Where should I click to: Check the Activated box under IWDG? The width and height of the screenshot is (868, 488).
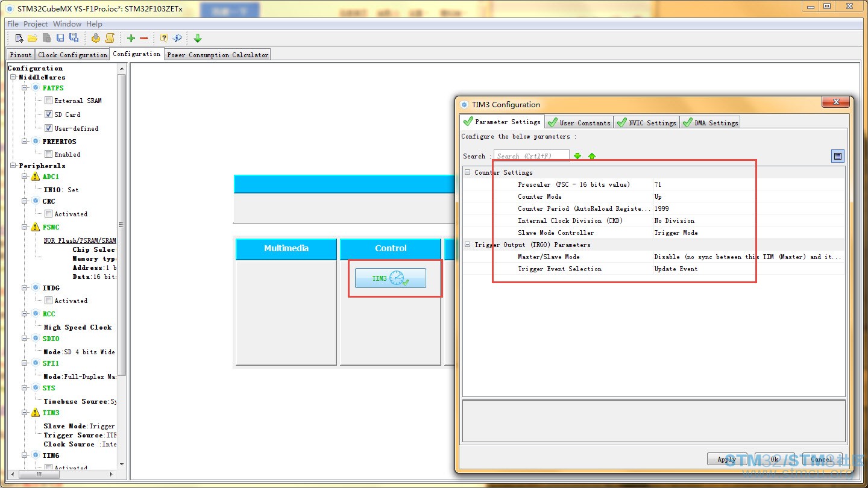[x=48, y=301]
